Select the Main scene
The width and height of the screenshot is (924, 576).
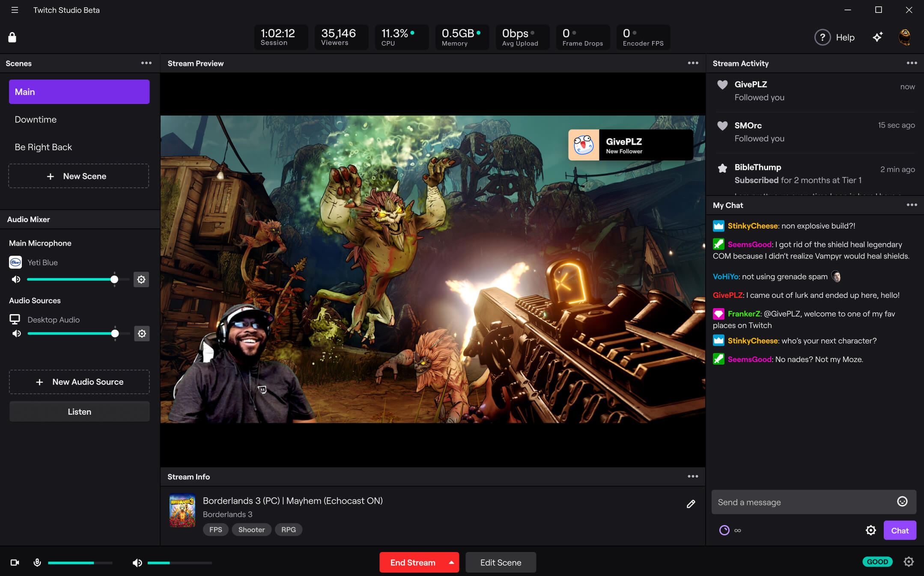coord(79,92)
